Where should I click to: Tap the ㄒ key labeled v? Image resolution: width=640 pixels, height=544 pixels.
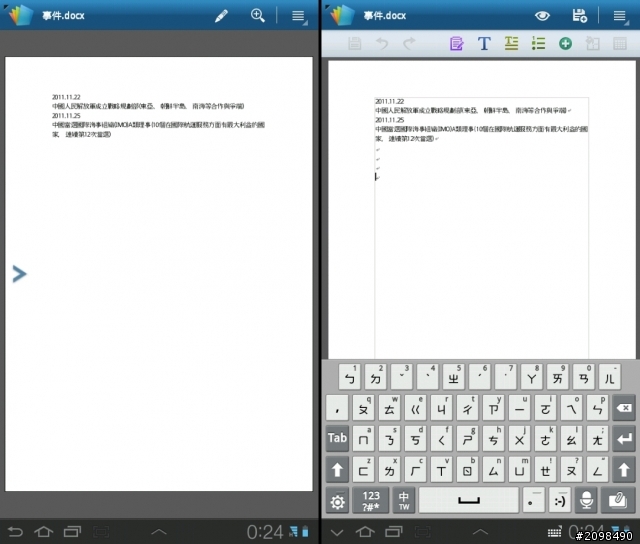click(441, 469)
